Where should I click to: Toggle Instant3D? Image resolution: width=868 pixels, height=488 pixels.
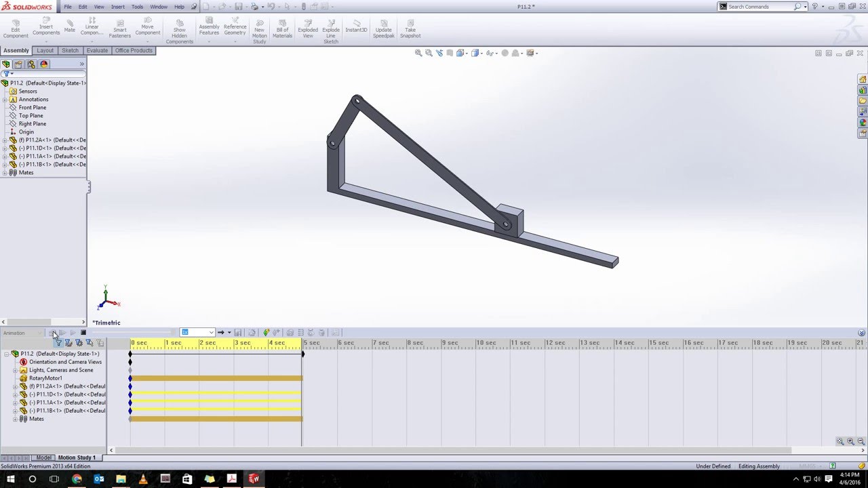(356, 26)
